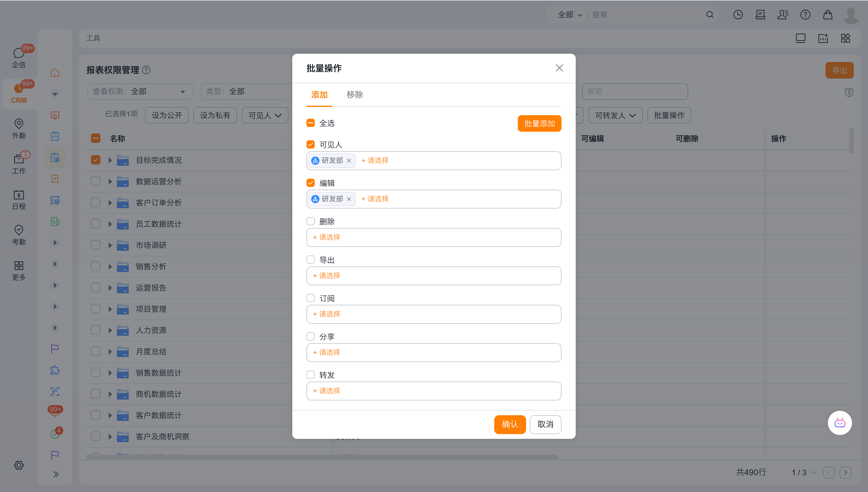The height and width of the screenshot is (492, 868).
Task: Click the history clock icon in top bar
Action: tap(738, 14)
